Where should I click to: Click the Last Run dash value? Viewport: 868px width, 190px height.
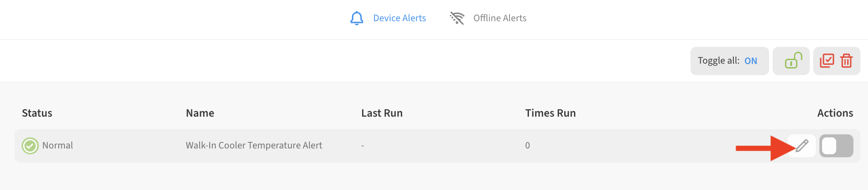point(362,146)
